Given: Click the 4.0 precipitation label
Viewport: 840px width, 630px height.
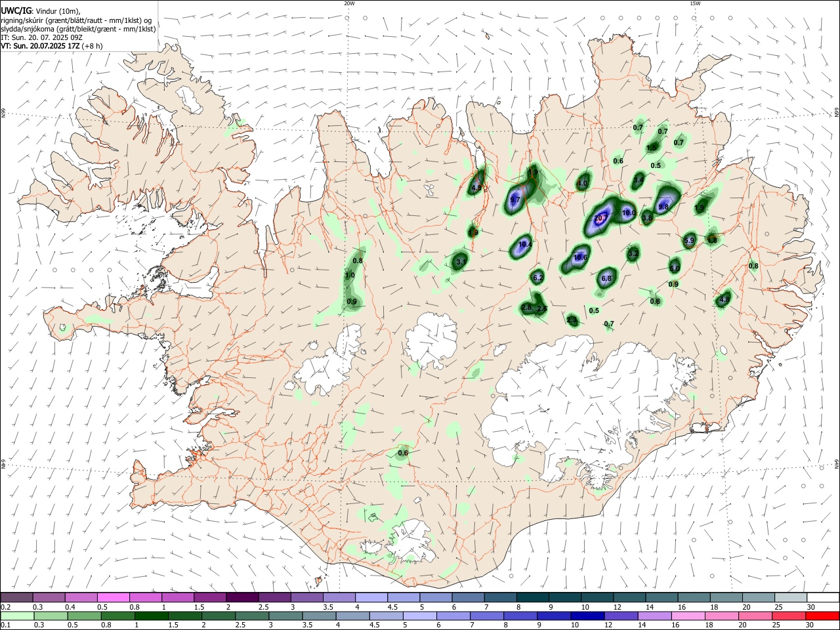Looking at the screenshot, I should pos(583,184).
